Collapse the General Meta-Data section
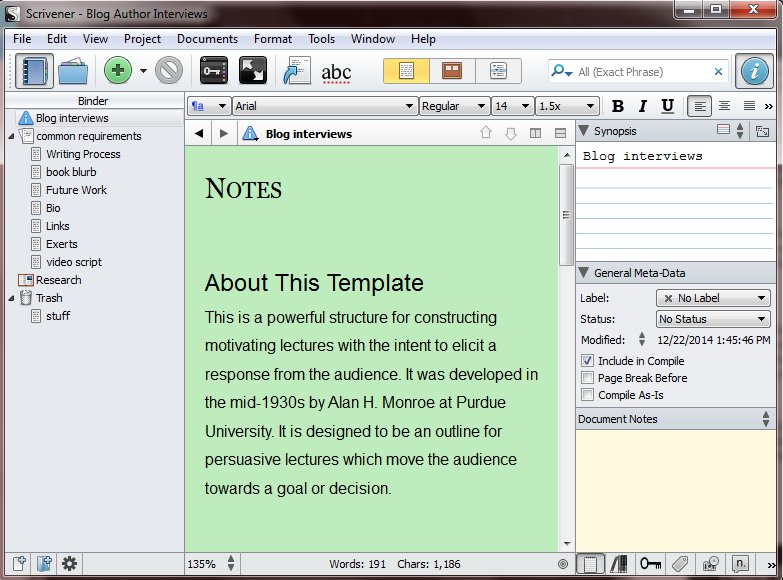This screenshot has width=783, height=580. tap(584, 273)
